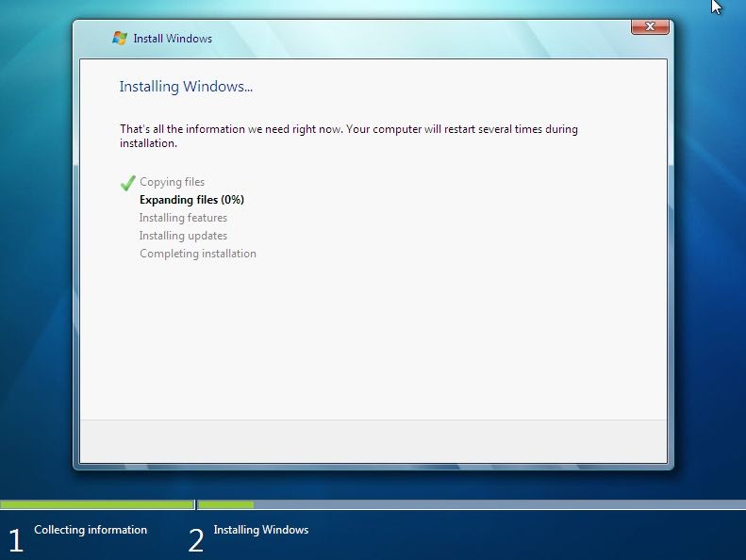
Task: Click the 'Installing Windows' stage label at bottom
Action: [x=260, y=530]
